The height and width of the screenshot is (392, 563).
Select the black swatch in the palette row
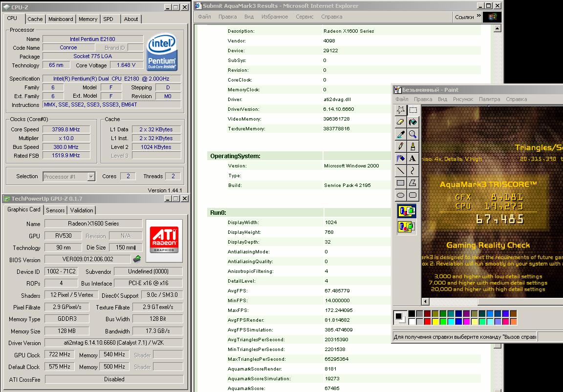coord(412,314)
